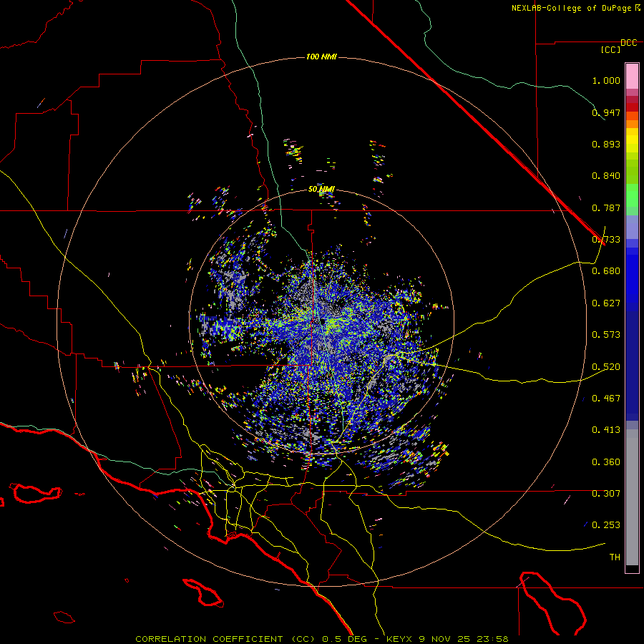
Task: Click the 23:58 timestamp in the caption
Action: pos(492,639)
